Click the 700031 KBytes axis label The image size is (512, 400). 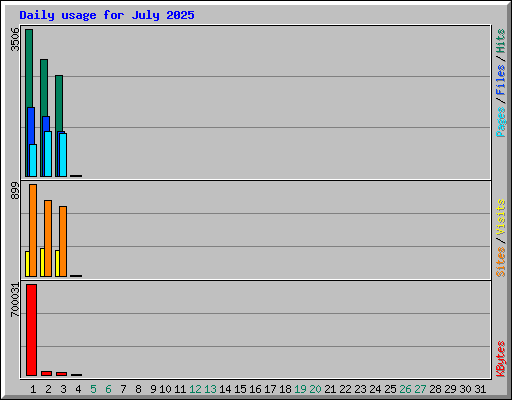pos(15,300)
